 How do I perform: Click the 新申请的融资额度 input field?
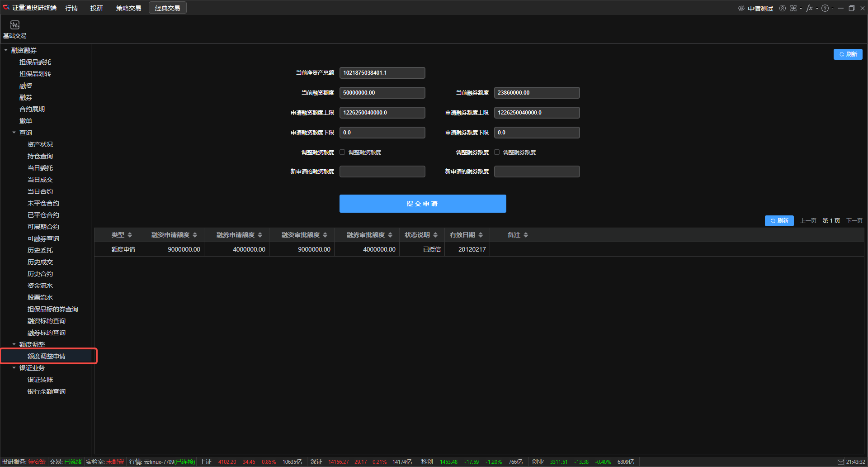click(x=382, y=172)
